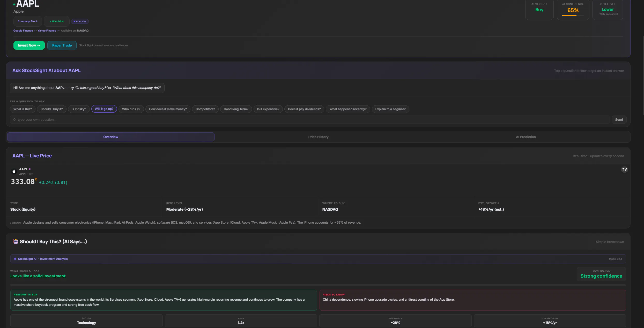
Task: Click the 5YR Growth value '+18%/yr'
Action: [x=550, y=323]
